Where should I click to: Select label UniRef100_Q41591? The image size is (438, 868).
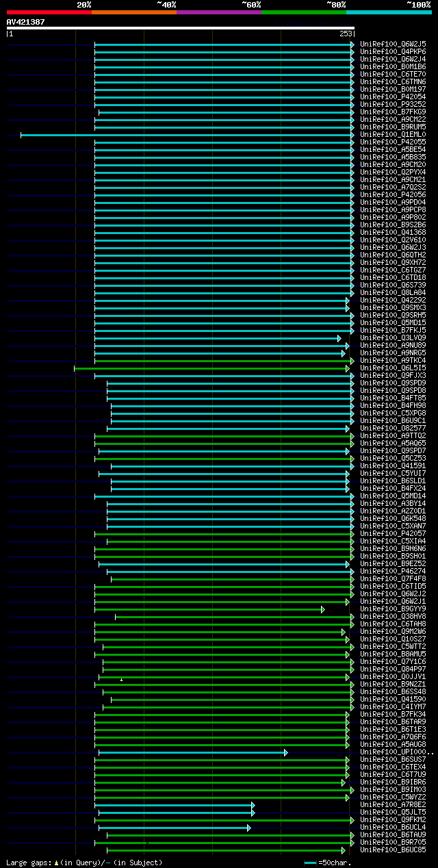[x=393, y=465]
